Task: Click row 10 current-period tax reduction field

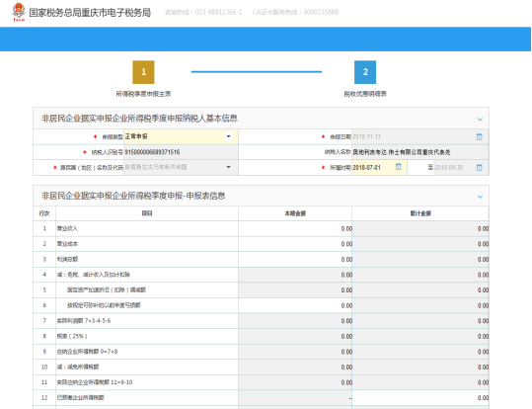Action: (295, 367)
